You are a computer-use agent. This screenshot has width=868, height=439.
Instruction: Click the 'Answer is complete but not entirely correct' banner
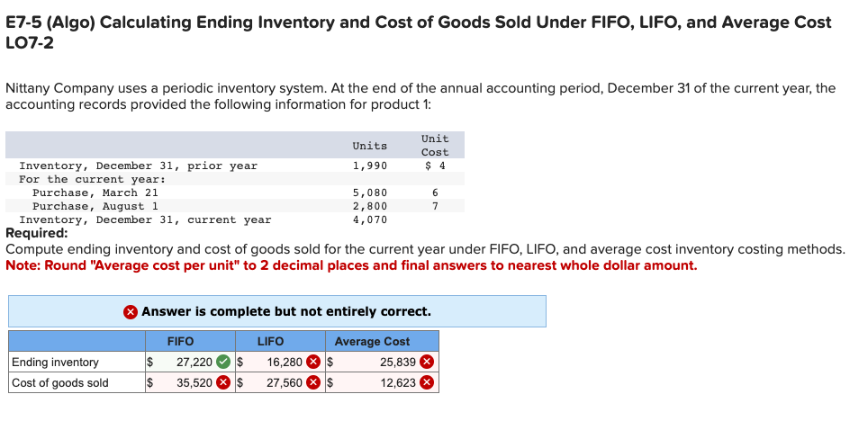click(x=276, y=311)
